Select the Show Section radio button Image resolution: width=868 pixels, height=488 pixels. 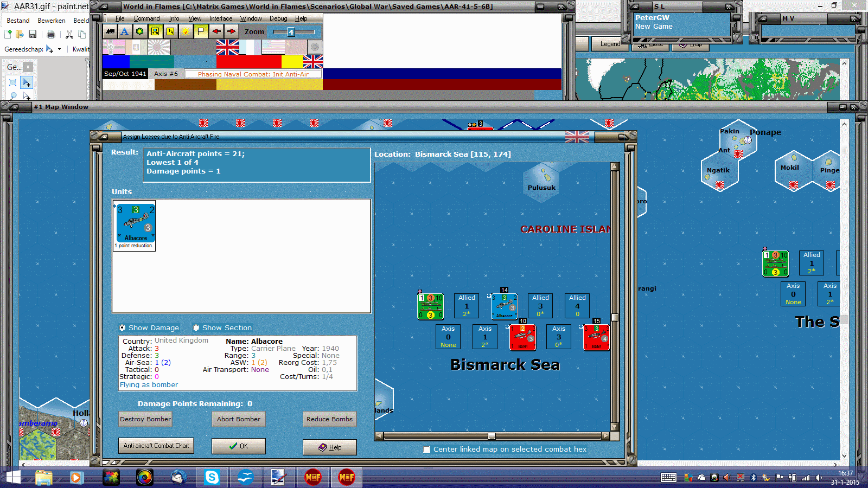point(196,328)
